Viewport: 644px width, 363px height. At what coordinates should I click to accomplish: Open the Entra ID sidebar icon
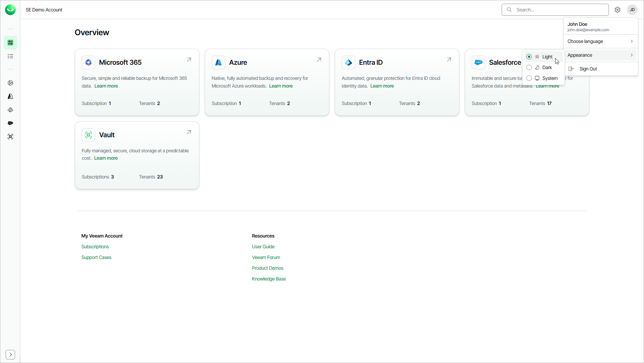(x=10, y=110)
